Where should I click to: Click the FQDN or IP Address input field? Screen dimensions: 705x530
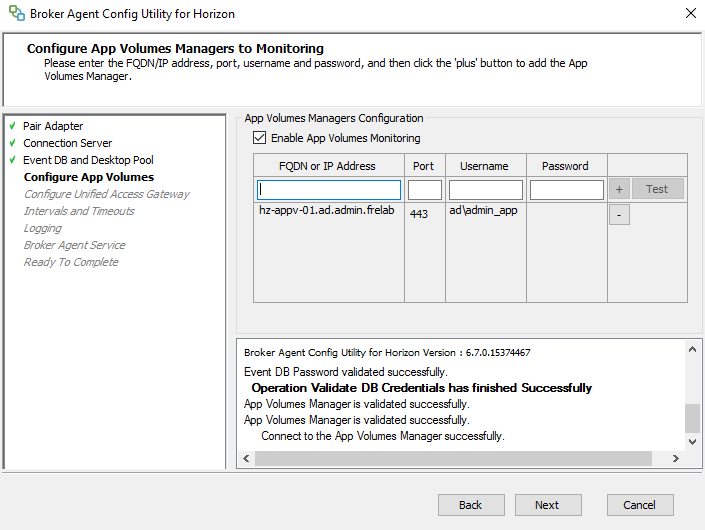pyautogui.click(x=329, y=190)
